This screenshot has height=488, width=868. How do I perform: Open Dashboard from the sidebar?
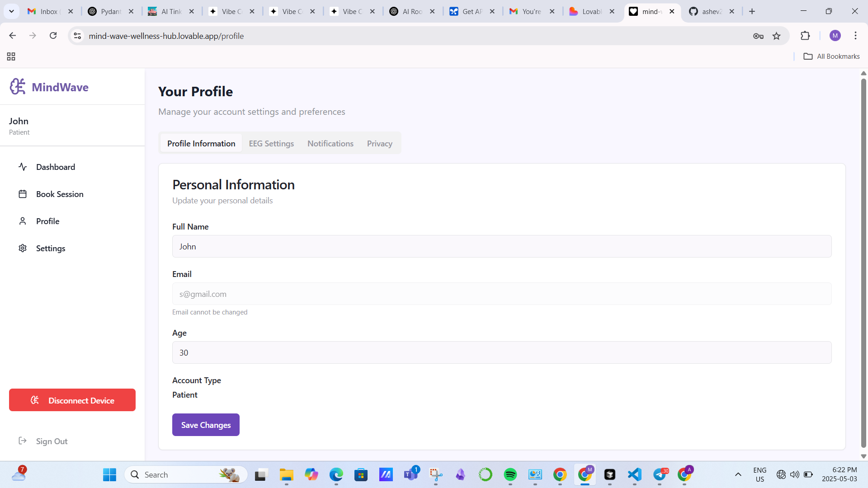click(55, 167)
